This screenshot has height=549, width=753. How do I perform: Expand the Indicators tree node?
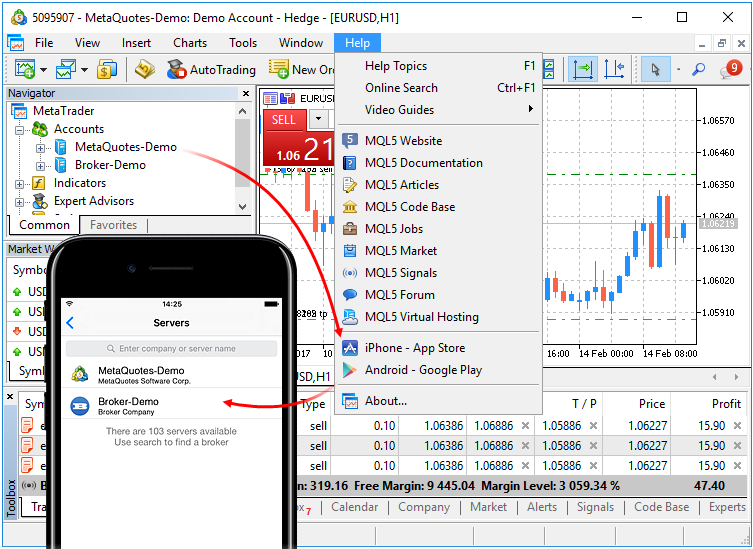[20, 184]
